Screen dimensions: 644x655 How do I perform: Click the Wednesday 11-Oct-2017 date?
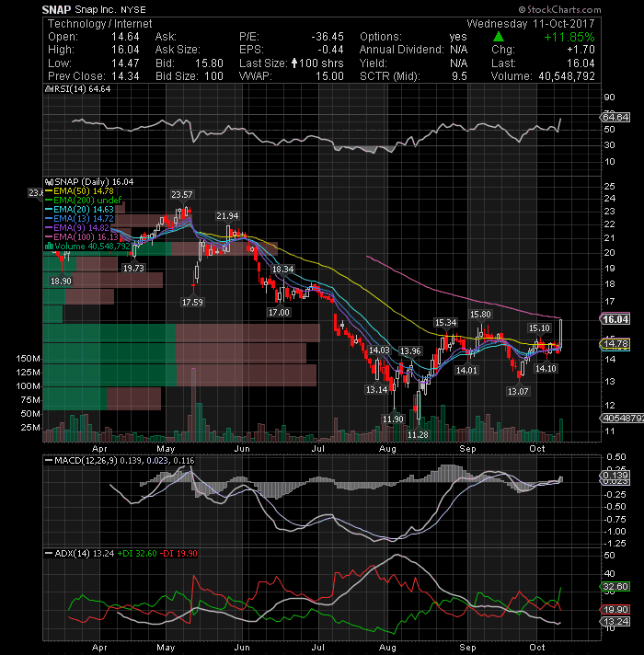[531, 24]
